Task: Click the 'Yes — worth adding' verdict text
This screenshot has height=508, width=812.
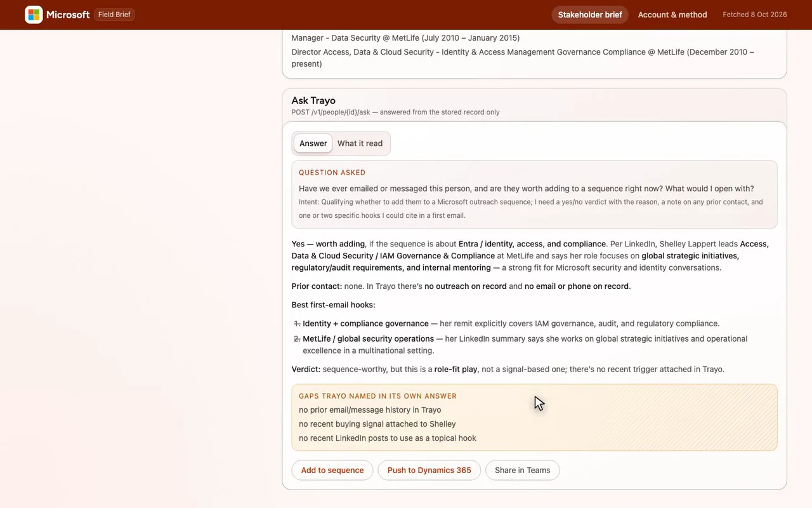Action: [328, 244]
